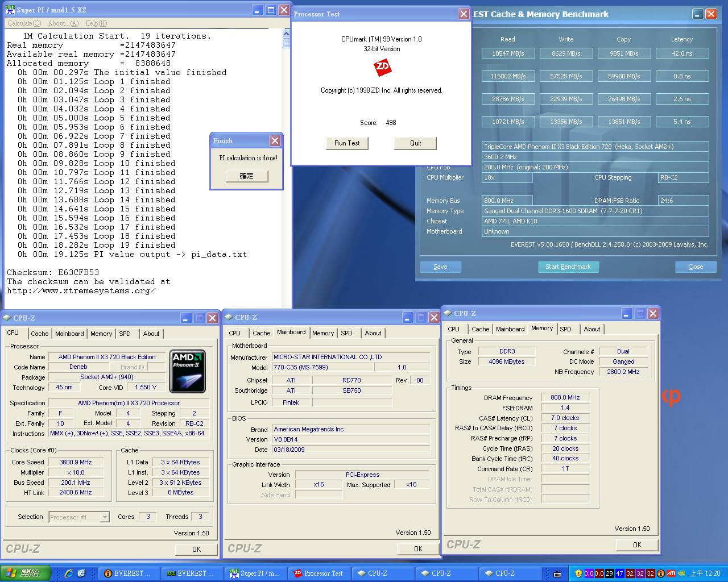
Task: Click Save in EVEREST benchmark window
Action: click(440, 267)
